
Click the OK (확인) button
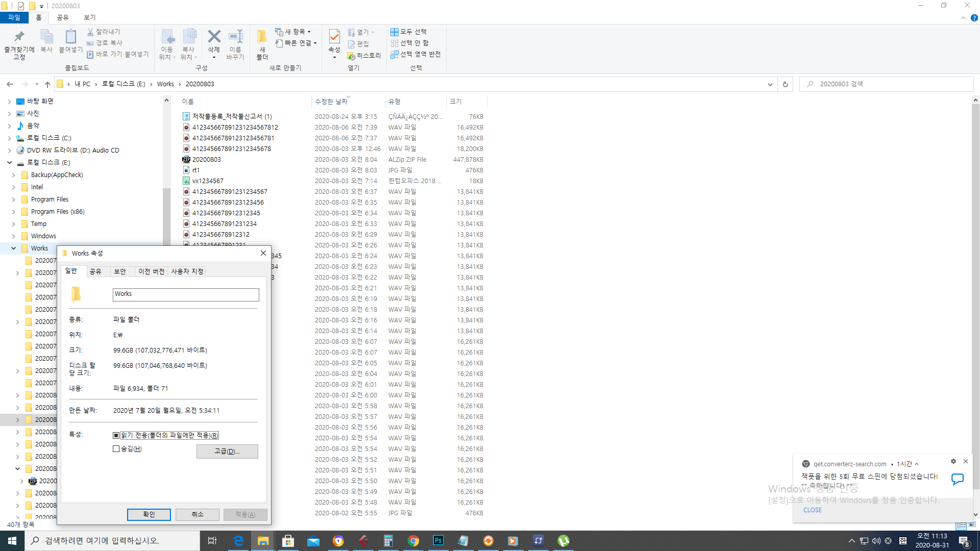[x=149, y=514]
